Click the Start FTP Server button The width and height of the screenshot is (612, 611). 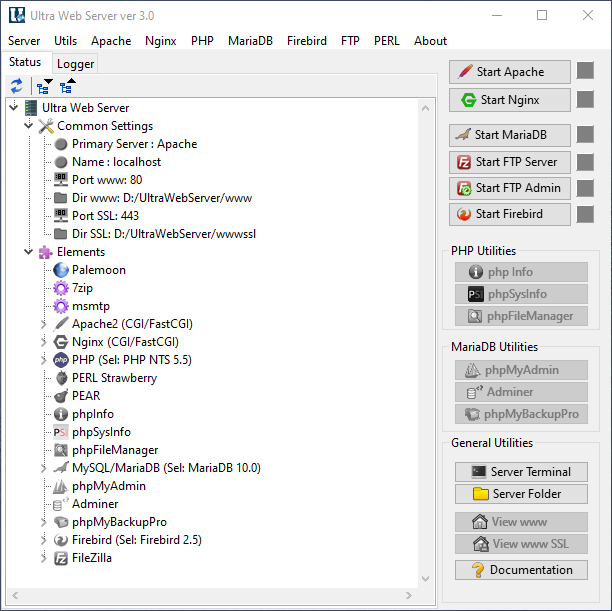click(x=510, y=162)
